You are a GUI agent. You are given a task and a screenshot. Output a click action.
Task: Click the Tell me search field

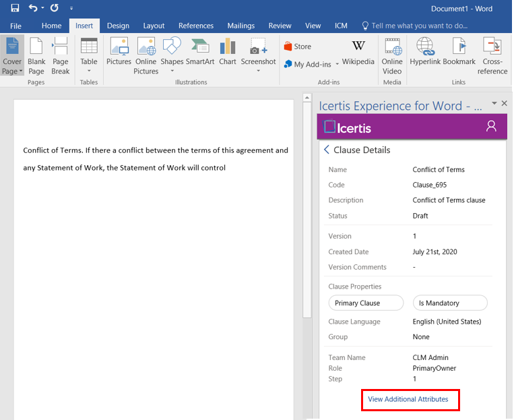(419, 26)
